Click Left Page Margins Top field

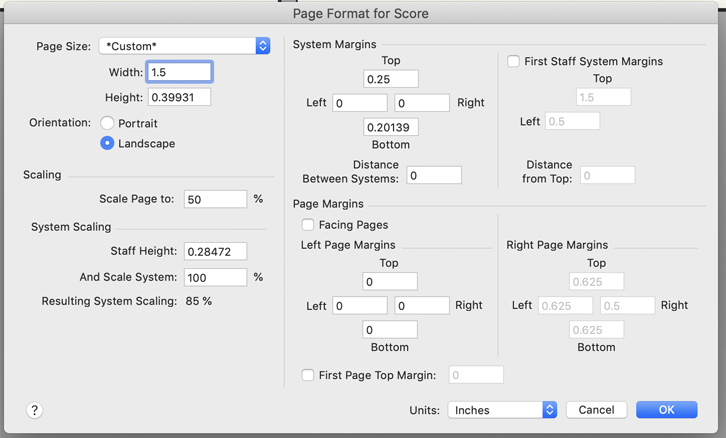pyautogui.click(x=390, y=282)
